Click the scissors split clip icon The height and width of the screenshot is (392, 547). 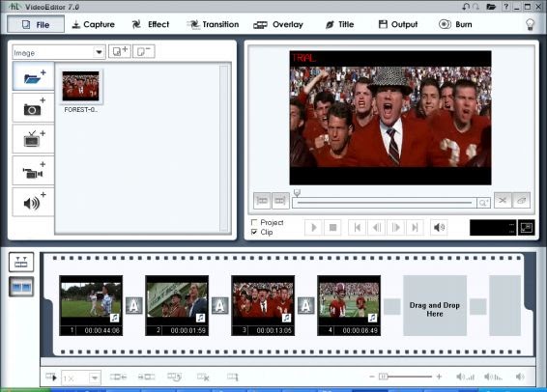503,201
